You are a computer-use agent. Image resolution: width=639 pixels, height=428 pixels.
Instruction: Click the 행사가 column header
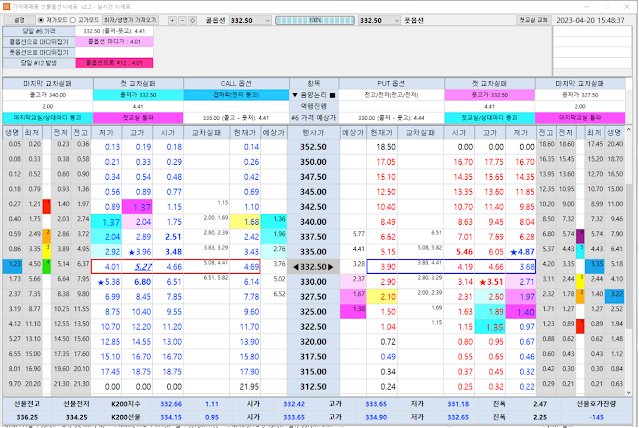(314, 132)
